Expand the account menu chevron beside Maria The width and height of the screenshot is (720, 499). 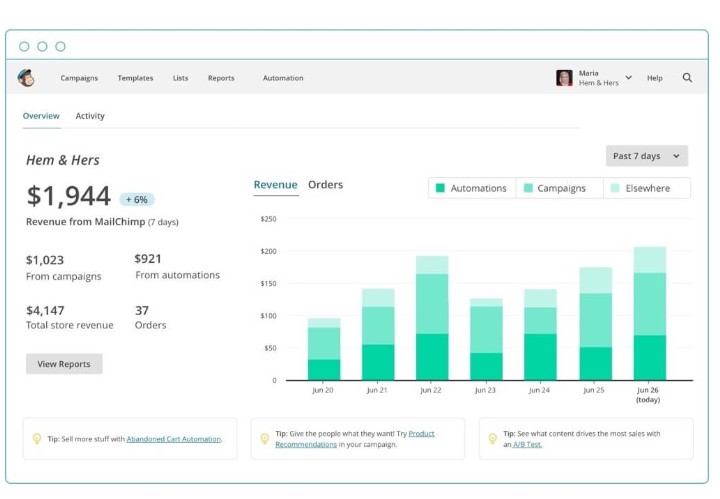coord(629,78)
